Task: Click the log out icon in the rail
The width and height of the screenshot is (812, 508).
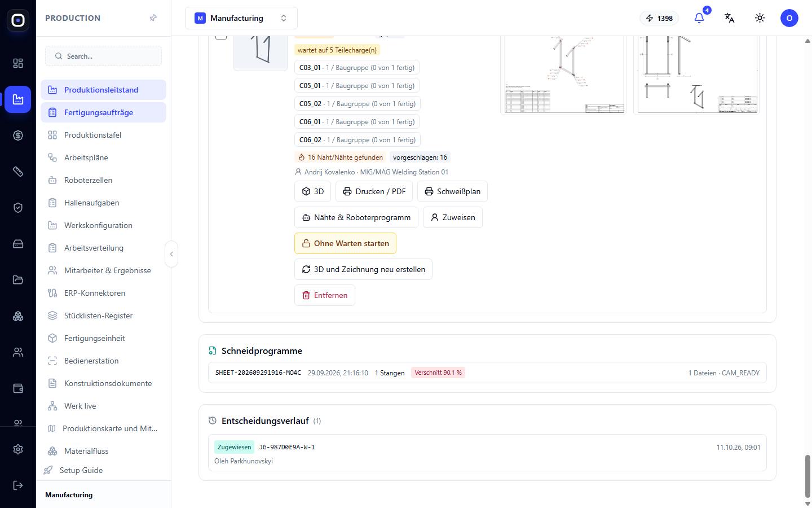Action: coord(18,485)
